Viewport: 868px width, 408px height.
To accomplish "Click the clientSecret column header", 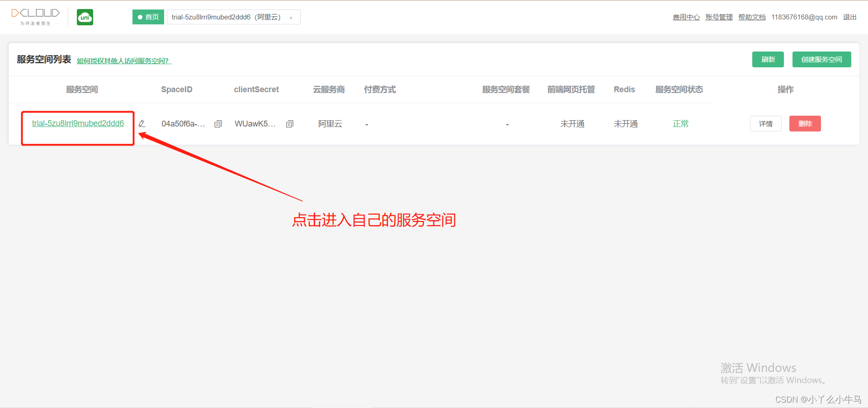I will click(256, 89).
